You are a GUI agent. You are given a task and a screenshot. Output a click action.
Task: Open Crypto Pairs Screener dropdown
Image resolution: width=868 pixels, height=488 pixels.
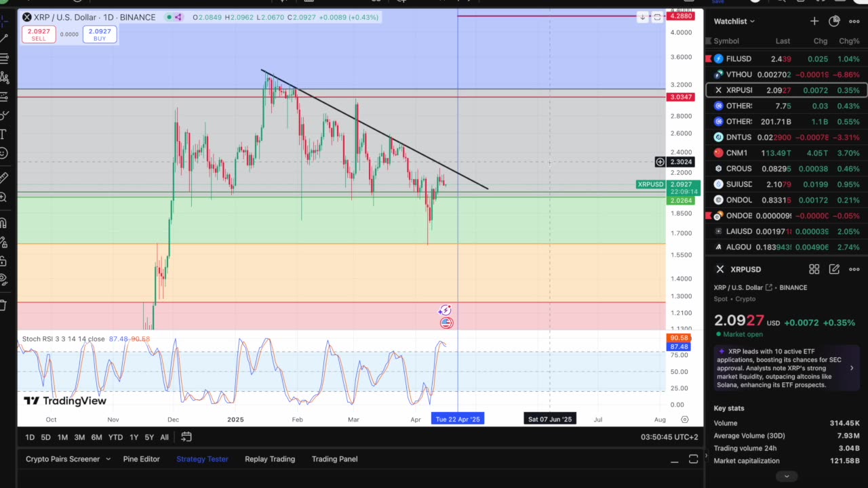click(68, 459)
